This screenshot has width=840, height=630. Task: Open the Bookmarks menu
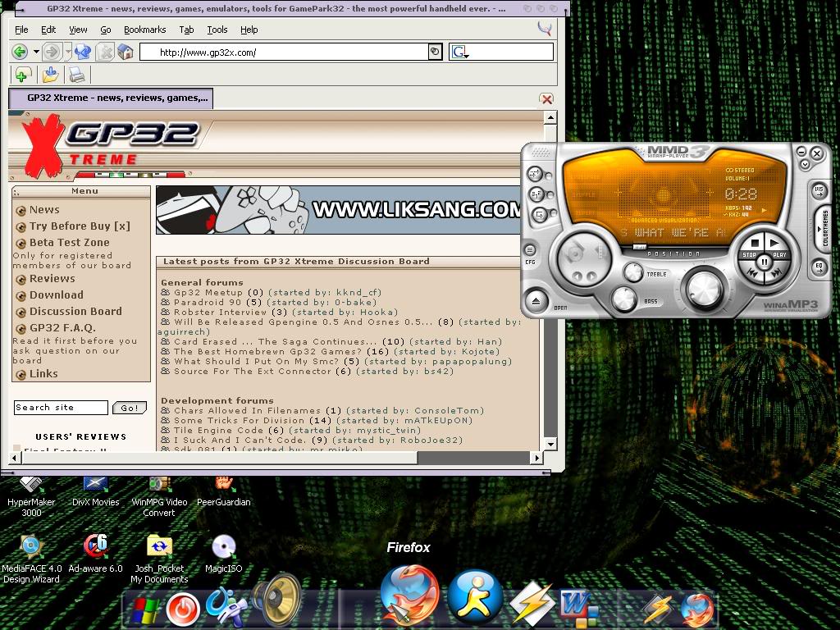pos(144,30)
